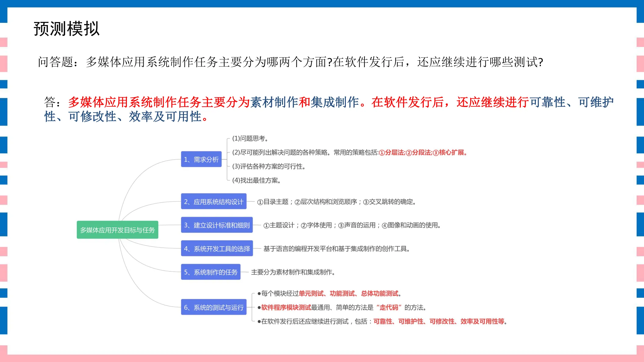Select the node 6、系统的测试与运行
This screenshot has height=362, width=644.
(x=214, y=307)
